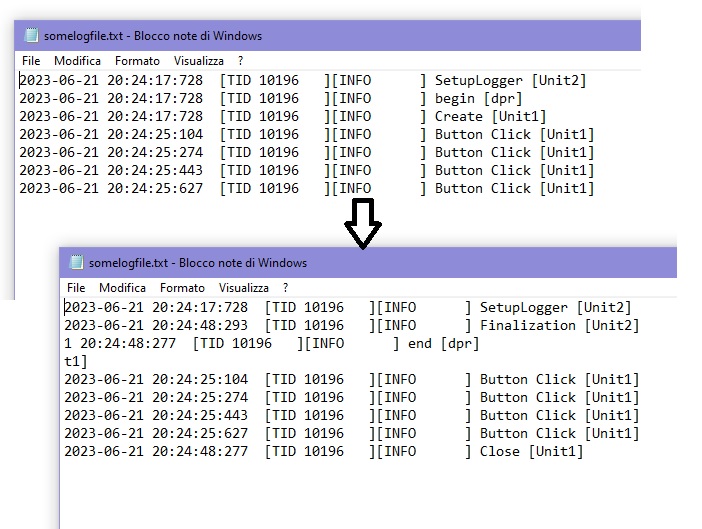Click the 'Finalization [Unit2]' log line
The width and height of the screenshot is (702, 529).
click(352, 325)
